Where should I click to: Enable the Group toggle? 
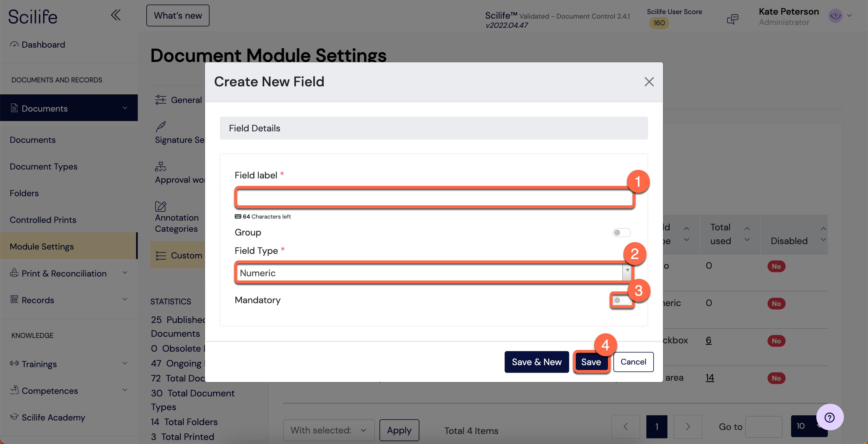coord(621,232)
